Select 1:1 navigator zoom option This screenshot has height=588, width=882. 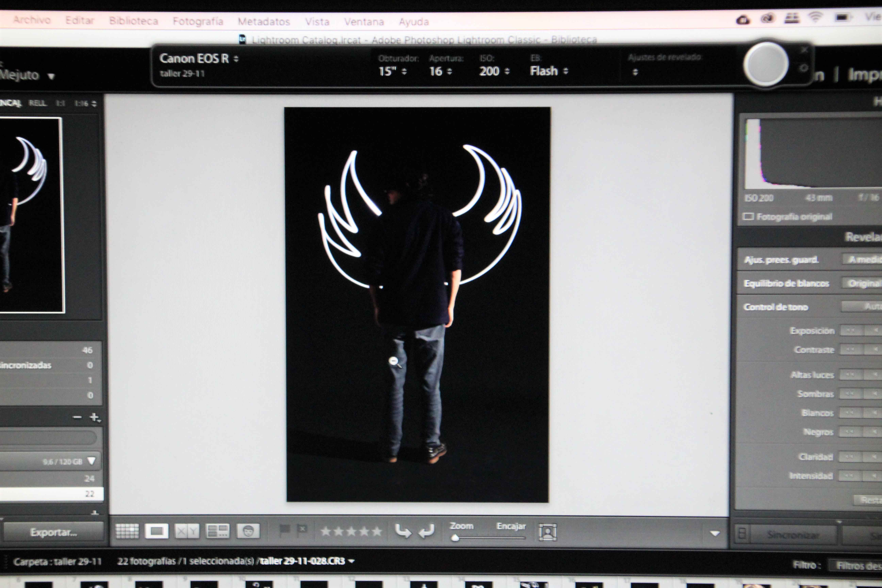(60, 103)
